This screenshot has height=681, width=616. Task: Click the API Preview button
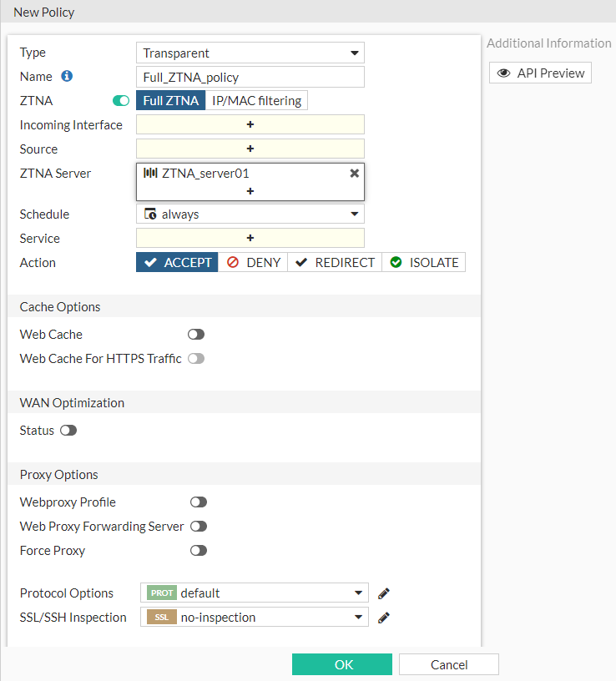[x=539, y=73]
